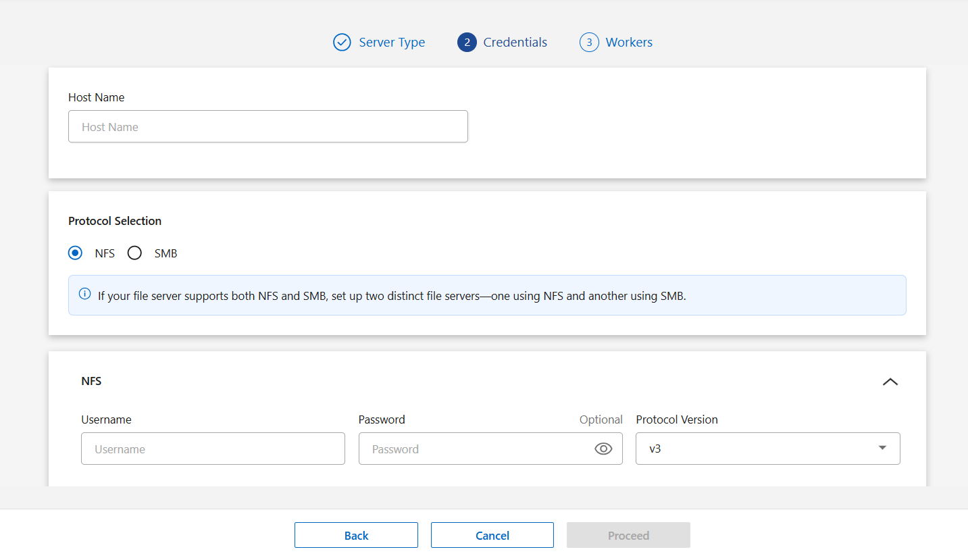Click the Protocol Version dropdown arrow
Viewport: 968px width, 560px height.
tap(882, 447)
